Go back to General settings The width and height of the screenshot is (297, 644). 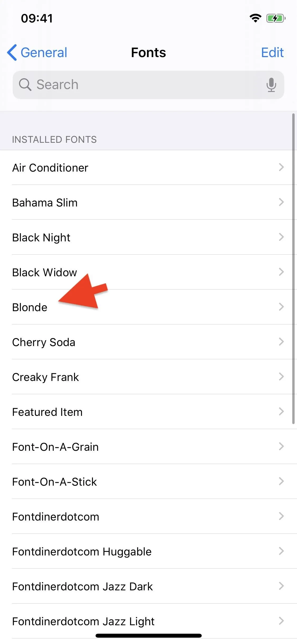click(37, 52)
